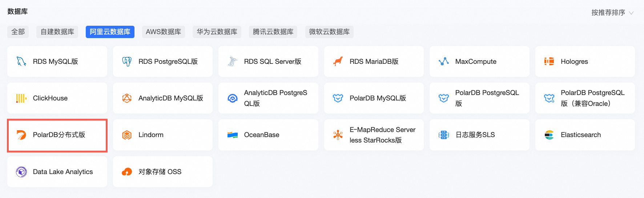Select MaxCompute label text
Viewport: 644px width, 198px height.
476,62
